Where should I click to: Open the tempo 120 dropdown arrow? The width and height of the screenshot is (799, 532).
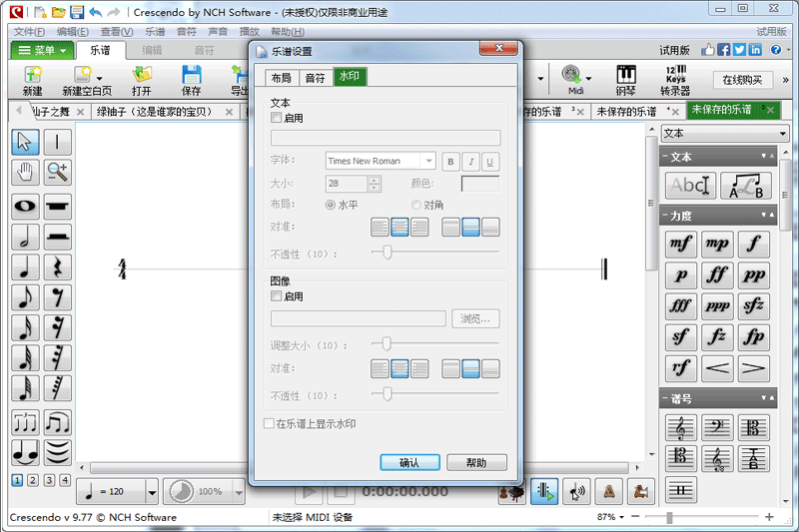(152, 492)
